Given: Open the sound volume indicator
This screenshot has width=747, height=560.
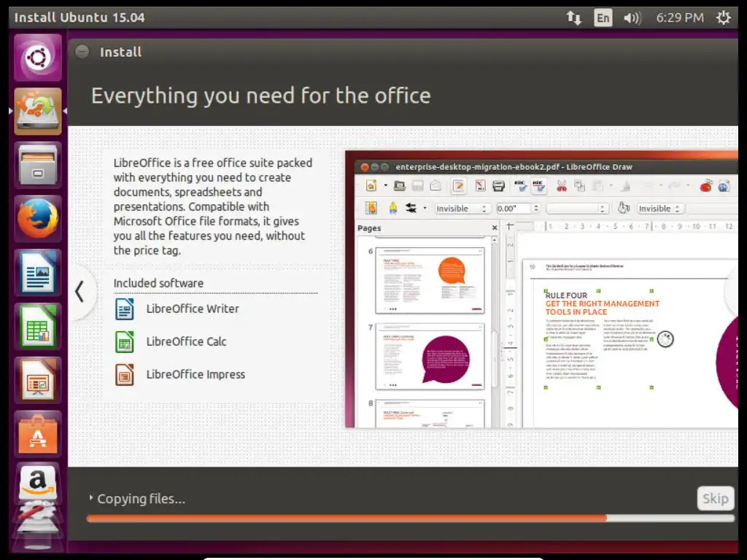Looking at the screenshot, I should 632,18.
